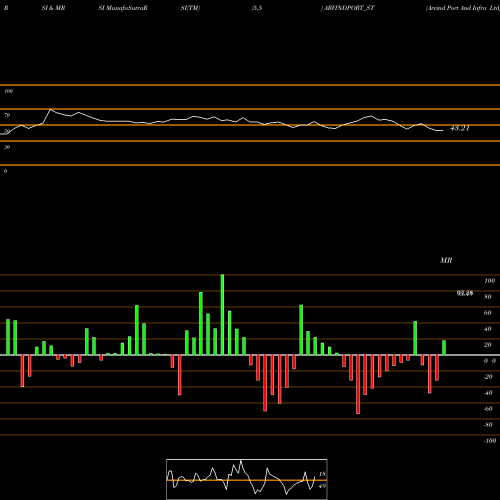Click the last green bar in MR histogram

click(444, 347)
